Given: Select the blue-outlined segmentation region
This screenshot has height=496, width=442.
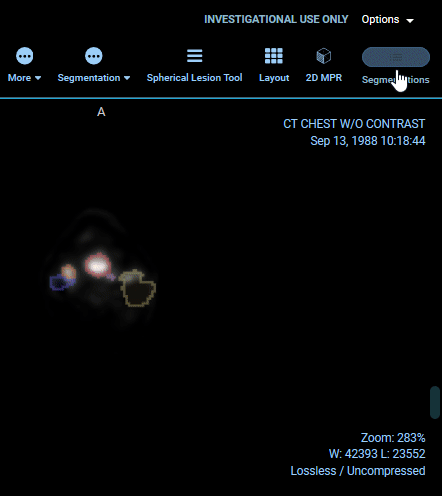Looking at the screenshot, I should (60, 283).
